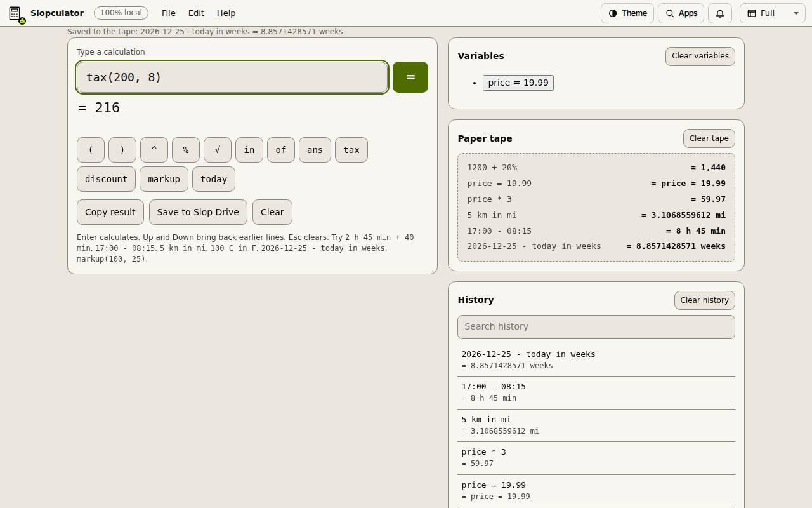
Task: Expand the Full layout dropdown
Action: point(773,13)
